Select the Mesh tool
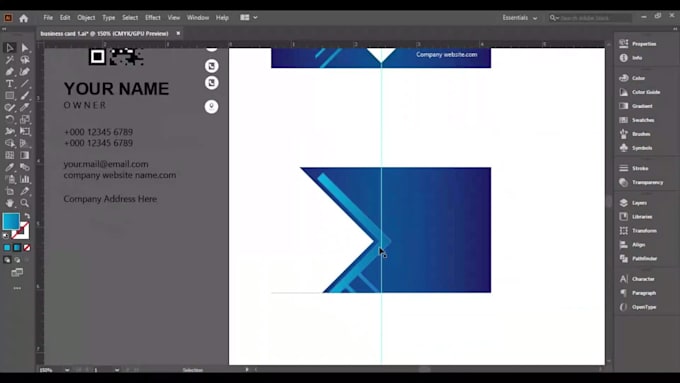The image size is (680, 383). pyautogui.click(x=10, y=155)
